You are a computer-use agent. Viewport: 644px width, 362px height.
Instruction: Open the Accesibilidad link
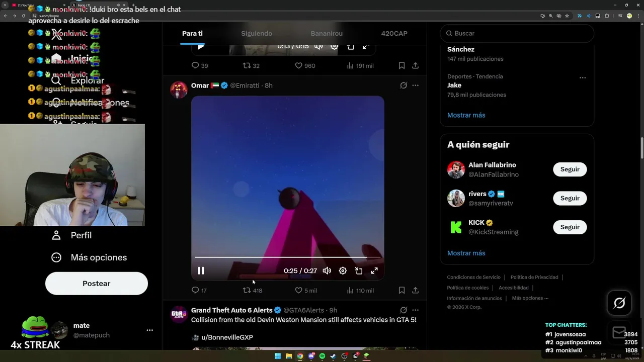tap(514, 288)
